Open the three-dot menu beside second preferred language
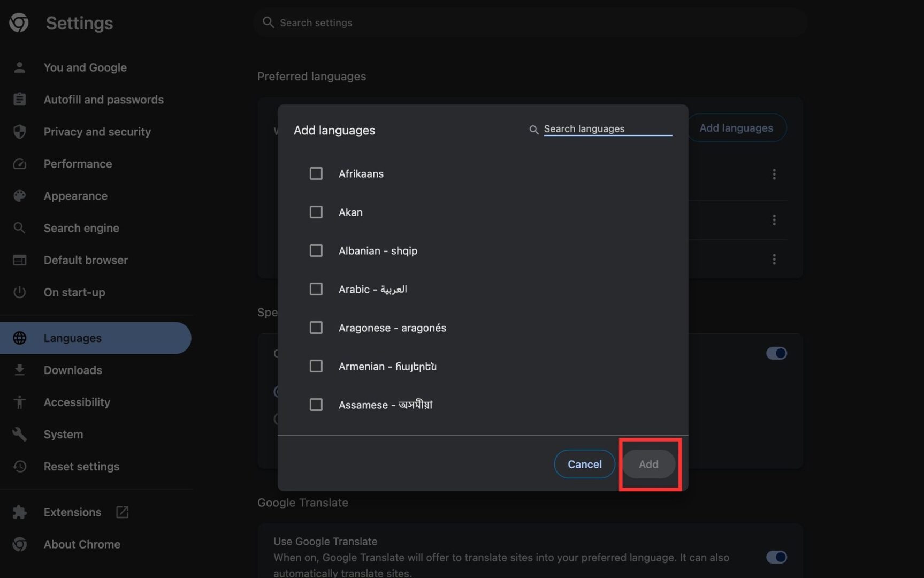The image size is (924, 578). coord(774,220)
